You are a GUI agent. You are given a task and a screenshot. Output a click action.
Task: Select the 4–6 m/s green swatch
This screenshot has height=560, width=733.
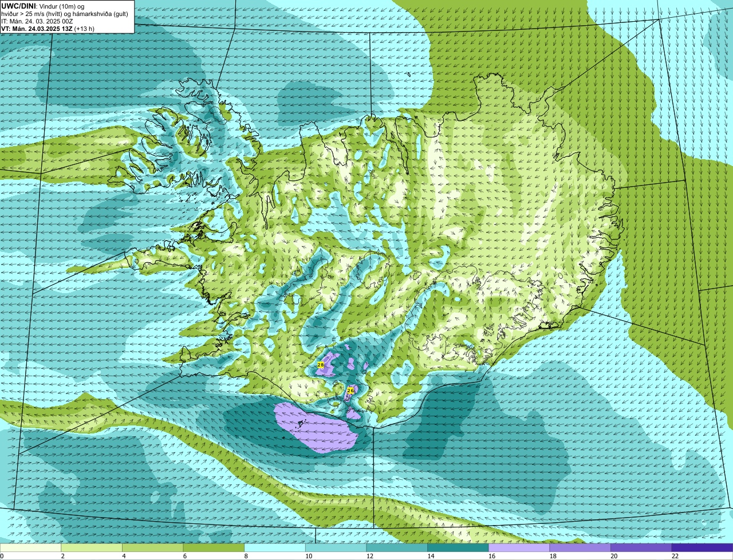point(153,548)
